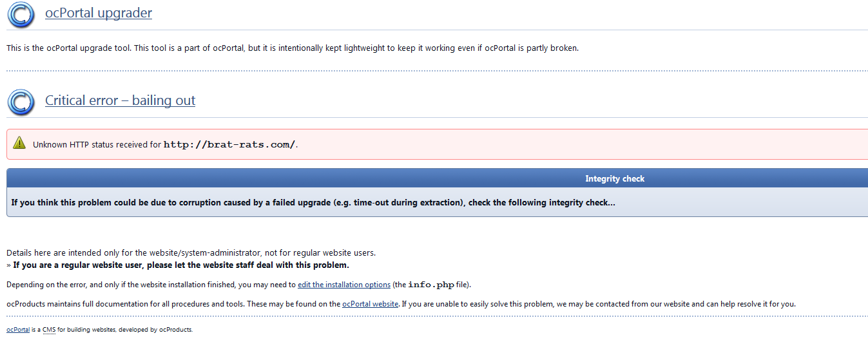The width and height of the screenshot is (868, 360).
Task: Open the "Critical error – bailing out" heading link
Action: tap(120, 100)
